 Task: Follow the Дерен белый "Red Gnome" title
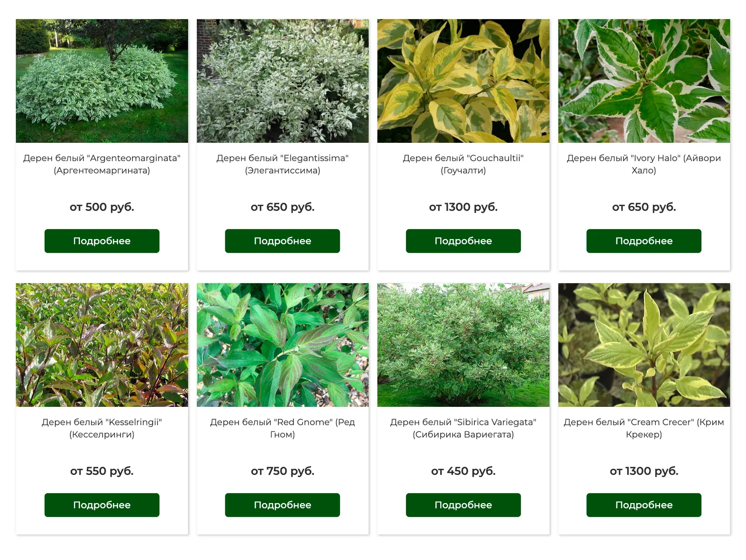pyautogui.click(x=282, y=428)
